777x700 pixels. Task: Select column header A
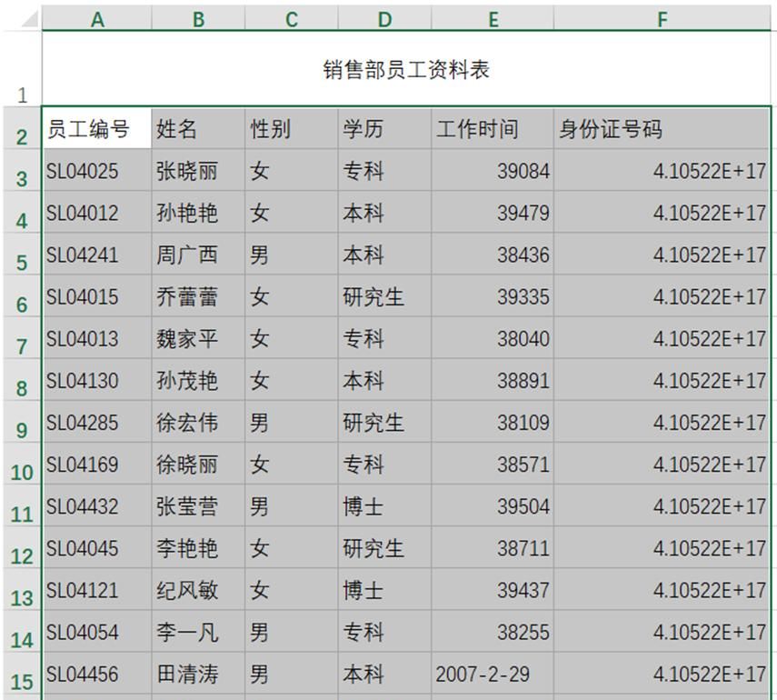click(x=97, y=18)
